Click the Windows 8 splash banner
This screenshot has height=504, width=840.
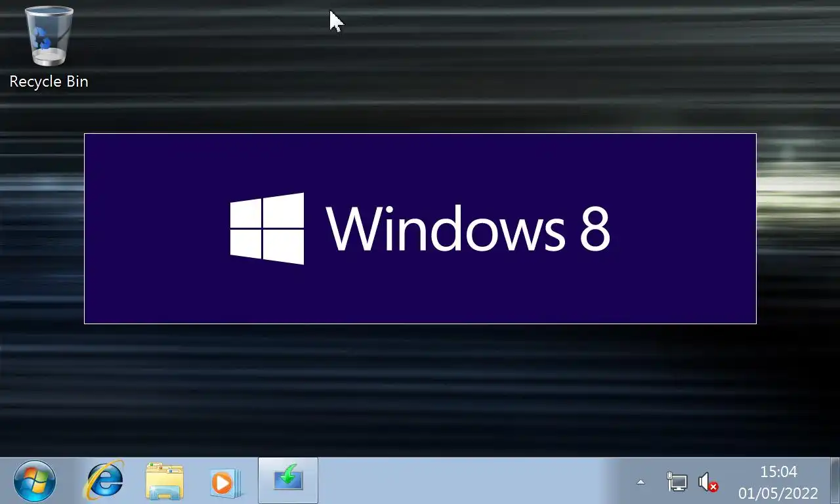click(x=420, y=228)
